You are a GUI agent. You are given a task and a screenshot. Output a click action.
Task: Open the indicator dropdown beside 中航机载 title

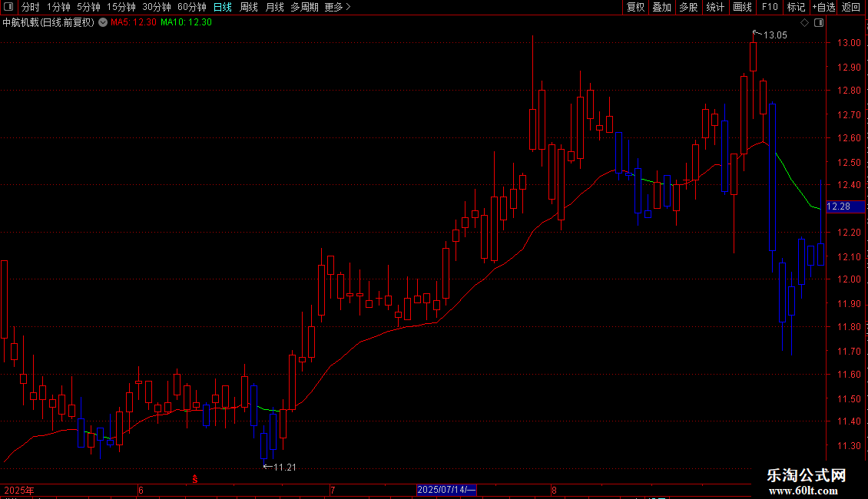pos(103,22)
